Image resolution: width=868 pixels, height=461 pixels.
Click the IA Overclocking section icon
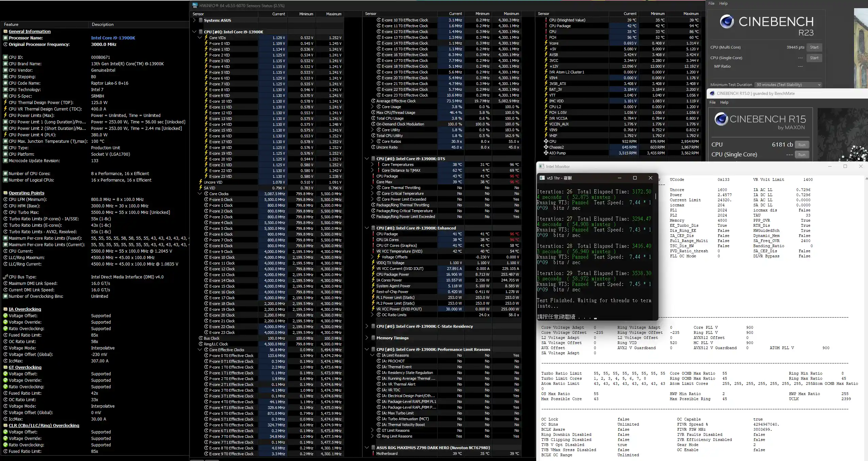[x=5, y=309]
